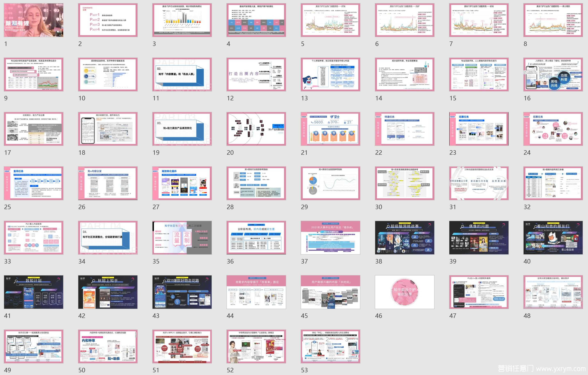Pick slide 30 Amazing 选题参考 thumbnail
This screenshot has width=588, height=375.
point(405,183)
